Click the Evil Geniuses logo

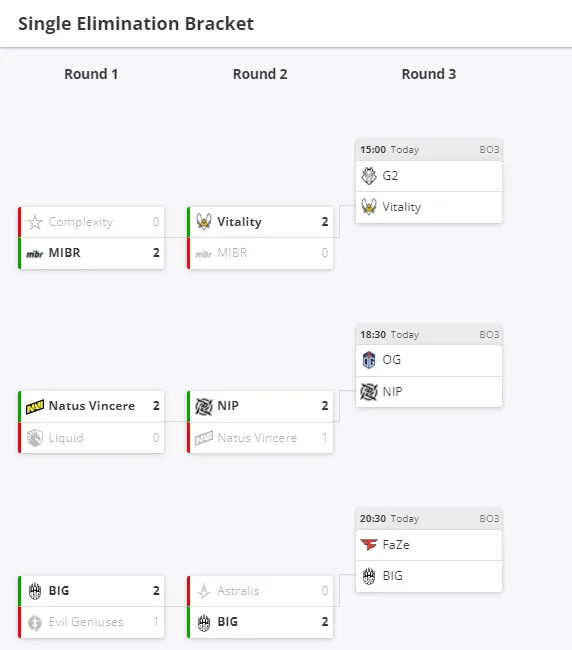pos(35,622)
